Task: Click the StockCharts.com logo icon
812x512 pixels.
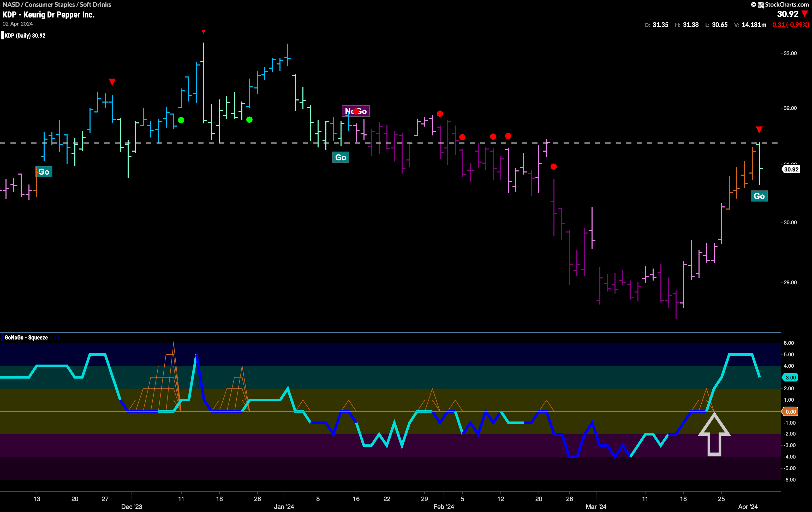Action: [x=761, y=5]
